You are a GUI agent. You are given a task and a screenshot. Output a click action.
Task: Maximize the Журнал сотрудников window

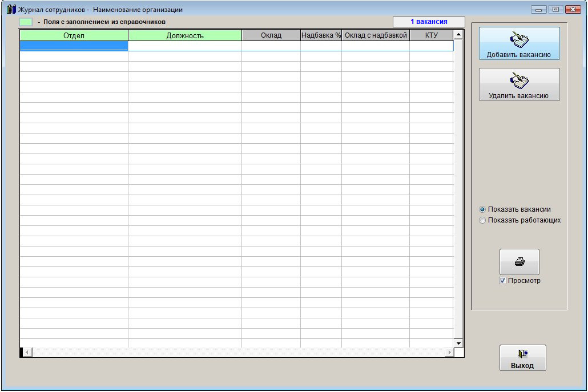coord(556,9)
